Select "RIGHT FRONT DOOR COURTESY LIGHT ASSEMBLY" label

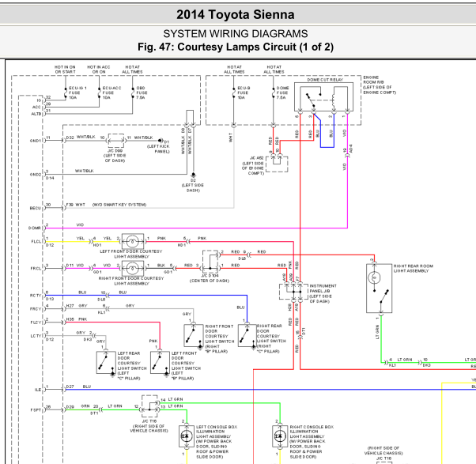[x=131, y=281]
